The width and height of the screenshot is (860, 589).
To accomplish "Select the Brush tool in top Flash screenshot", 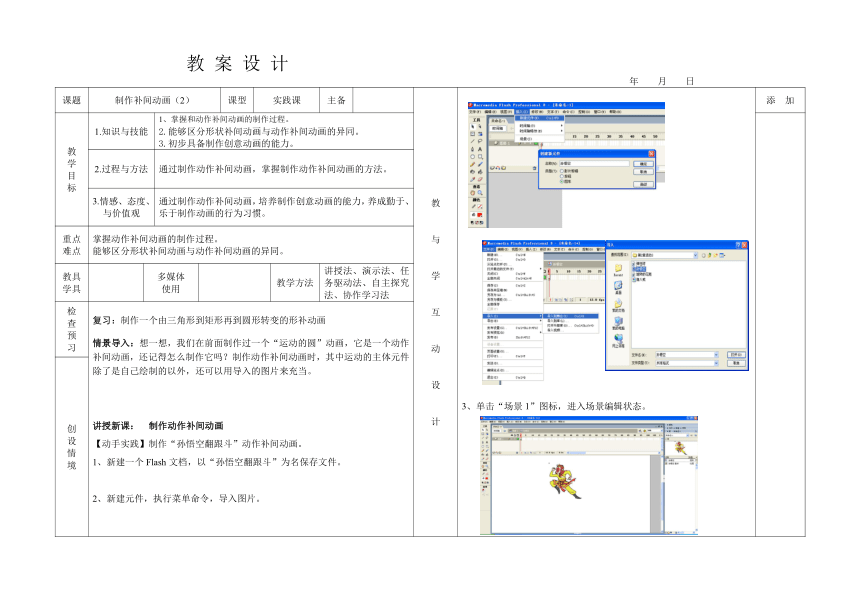I will (480, 164).
